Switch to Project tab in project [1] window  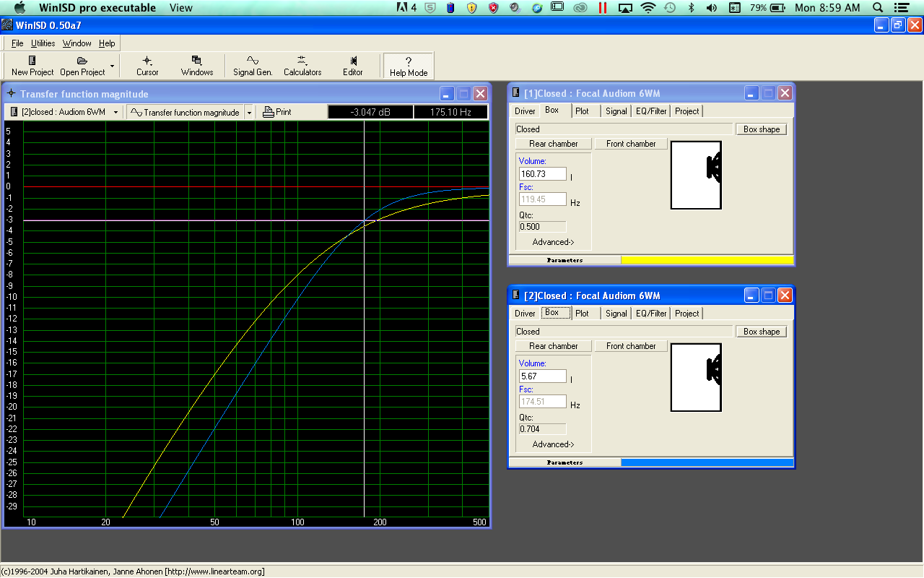click(x=687, y=111)
